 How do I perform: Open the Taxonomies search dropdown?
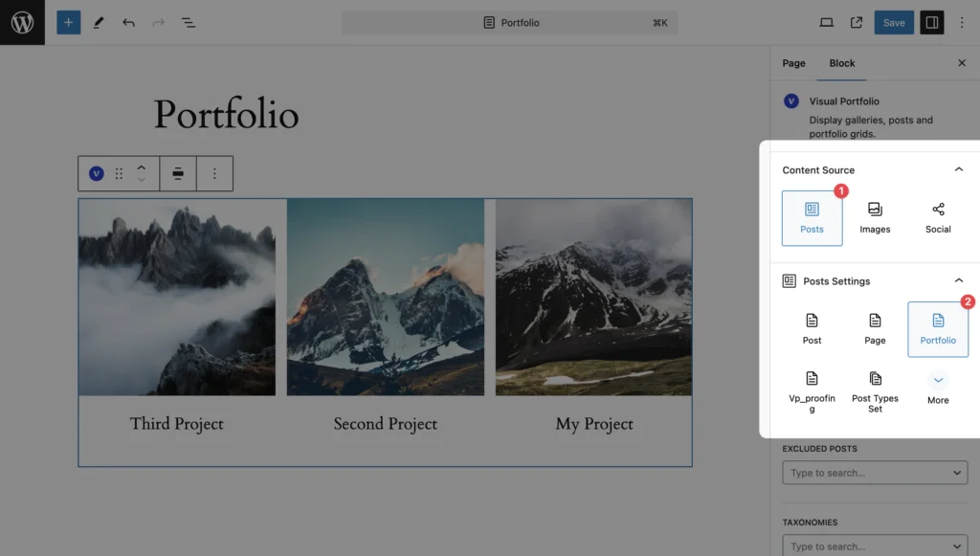875,546
